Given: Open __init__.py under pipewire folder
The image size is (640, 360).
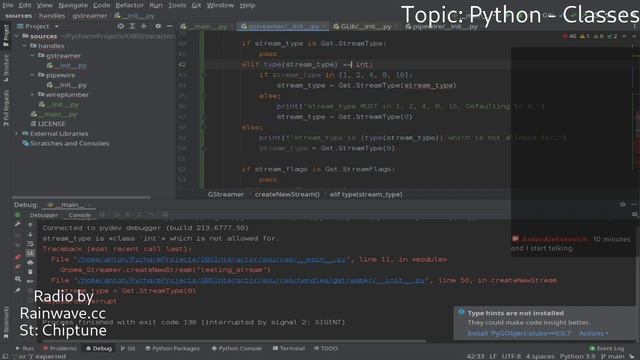Looking at the screenshot, I should 67,85.
